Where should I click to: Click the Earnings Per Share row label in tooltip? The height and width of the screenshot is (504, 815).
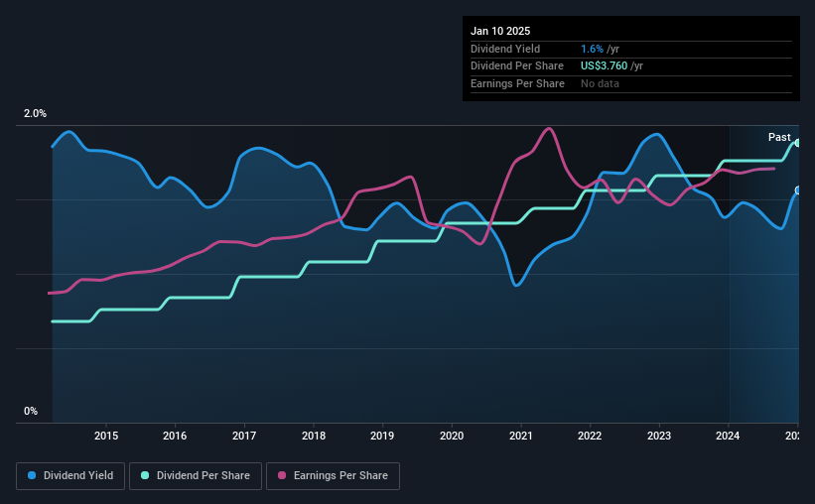tap(517, 83)
